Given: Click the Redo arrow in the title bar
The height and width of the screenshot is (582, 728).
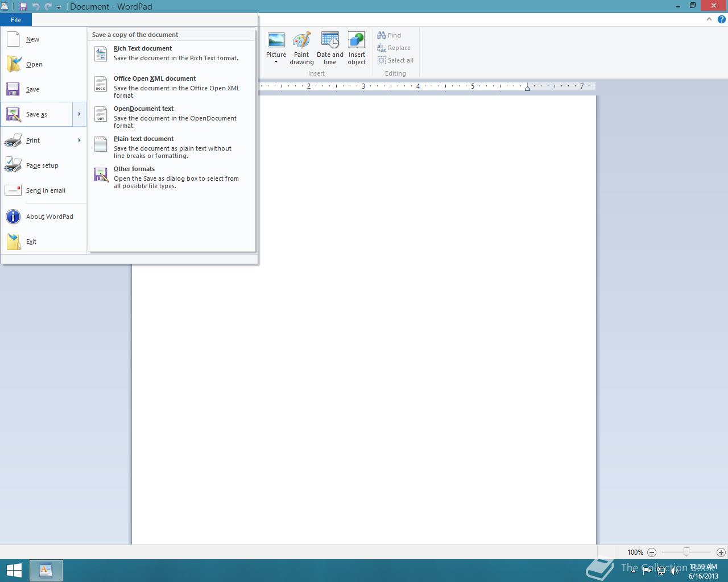Looking at the screenshot, I should pos(48,7).
